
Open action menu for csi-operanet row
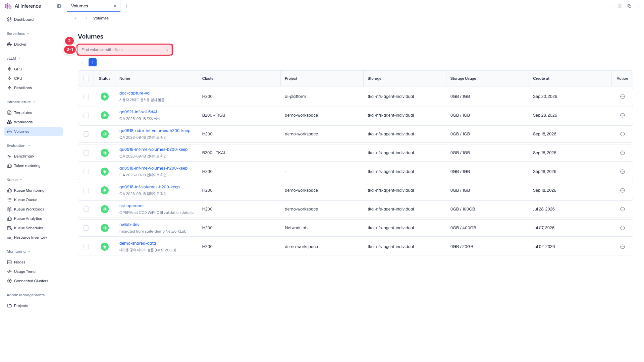click(x=623, y=209)
